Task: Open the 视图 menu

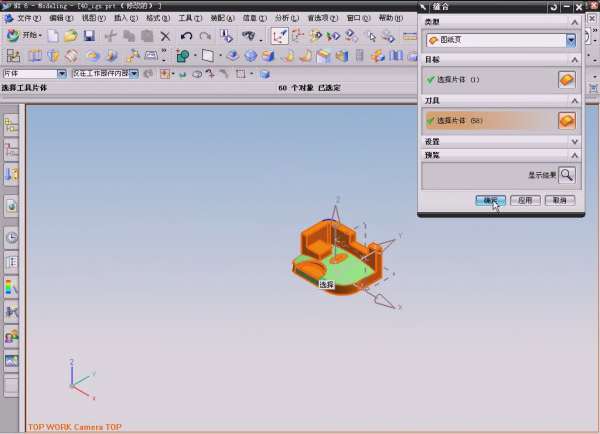Action: [x=93, y=18]
